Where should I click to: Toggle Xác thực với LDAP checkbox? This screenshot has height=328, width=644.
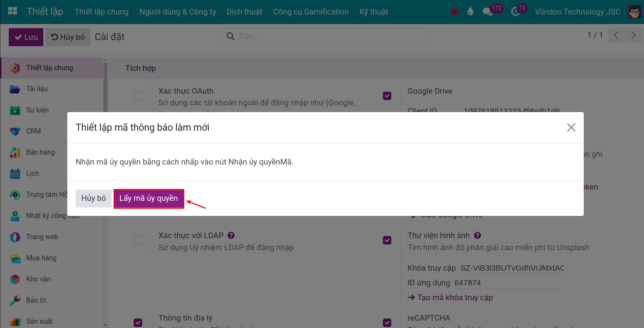[138, 240]
